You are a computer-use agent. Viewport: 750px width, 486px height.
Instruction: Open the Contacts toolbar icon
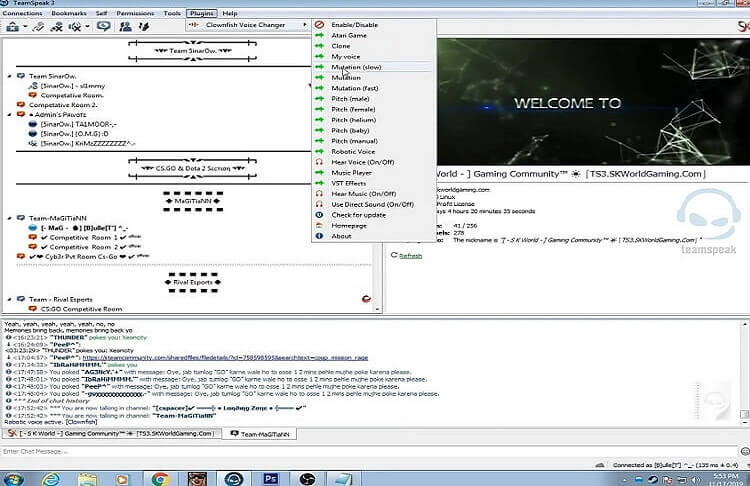(125, 27)
